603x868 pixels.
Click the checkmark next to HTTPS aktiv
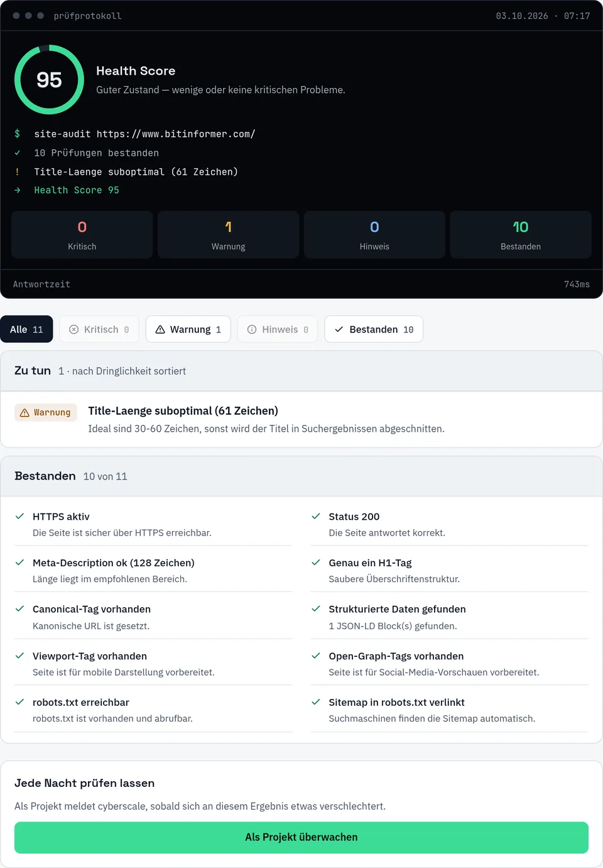coord(19,516)
